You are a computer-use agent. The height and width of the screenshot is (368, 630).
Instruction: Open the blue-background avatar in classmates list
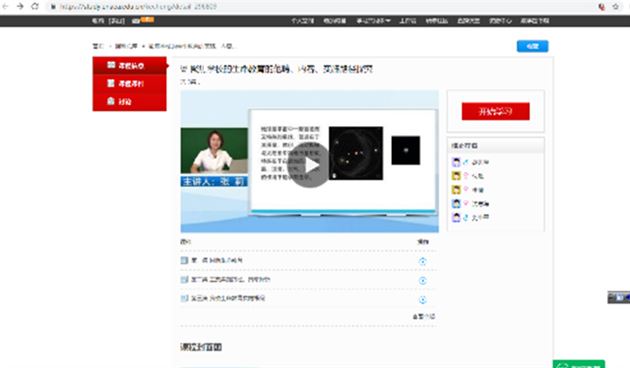pos(456,204)
